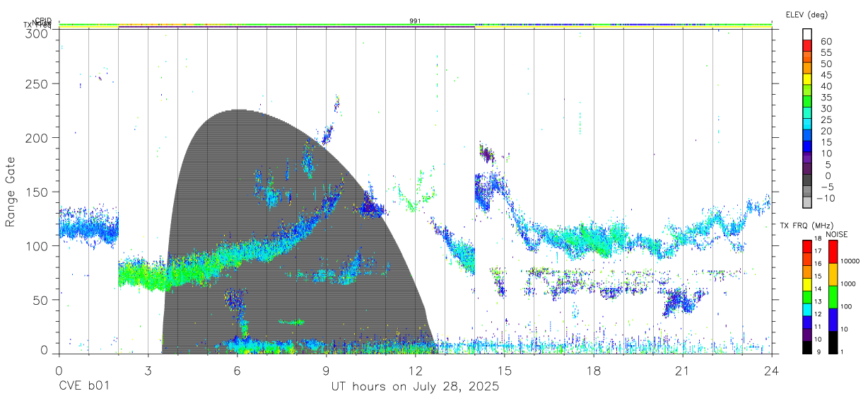The image size is (868, 401).
Task: Click the '18' UT hours tick label
Action: pos(593,370)
